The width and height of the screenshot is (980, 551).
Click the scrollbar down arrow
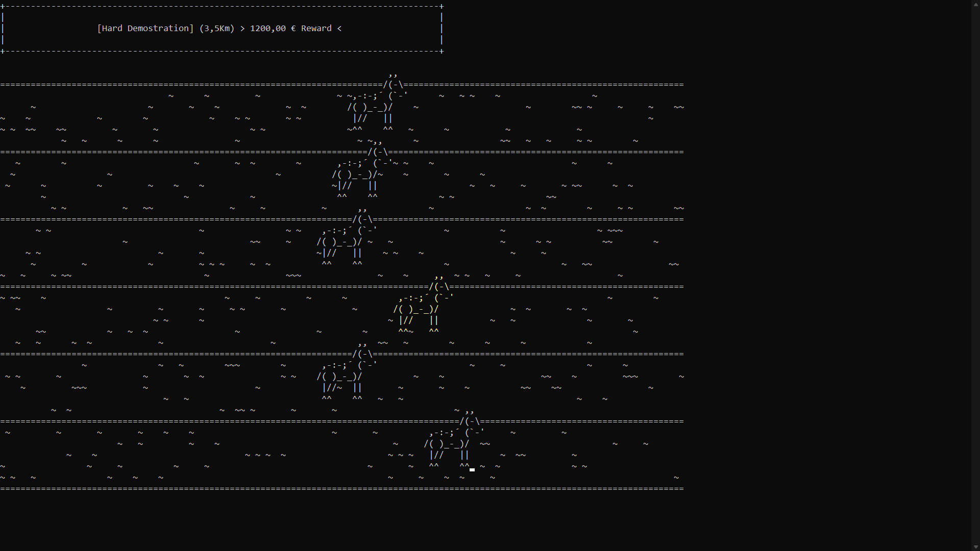pyautogui.click(x=976, y=547)
